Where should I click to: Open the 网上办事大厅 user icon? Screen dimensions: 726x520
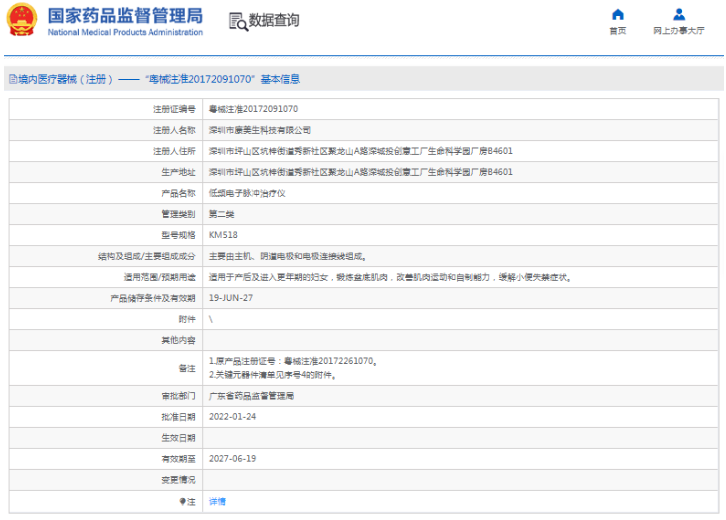click(679, 15)
